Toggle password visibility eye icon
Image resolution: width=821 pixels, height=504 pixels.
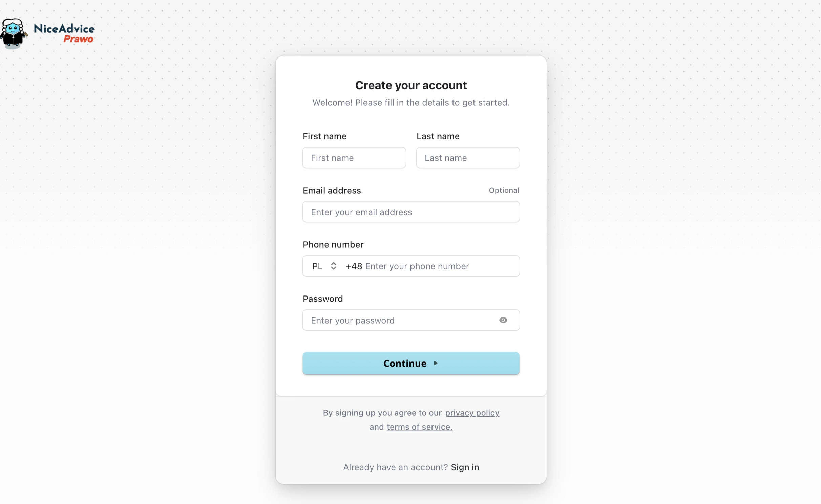click(x=503, y=320)
